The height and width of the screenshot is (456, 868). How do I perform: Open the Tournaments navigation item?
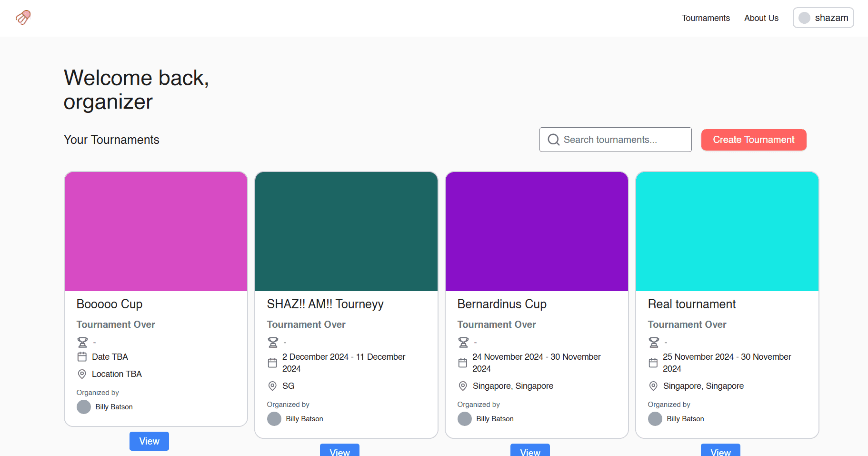[706, 18]
